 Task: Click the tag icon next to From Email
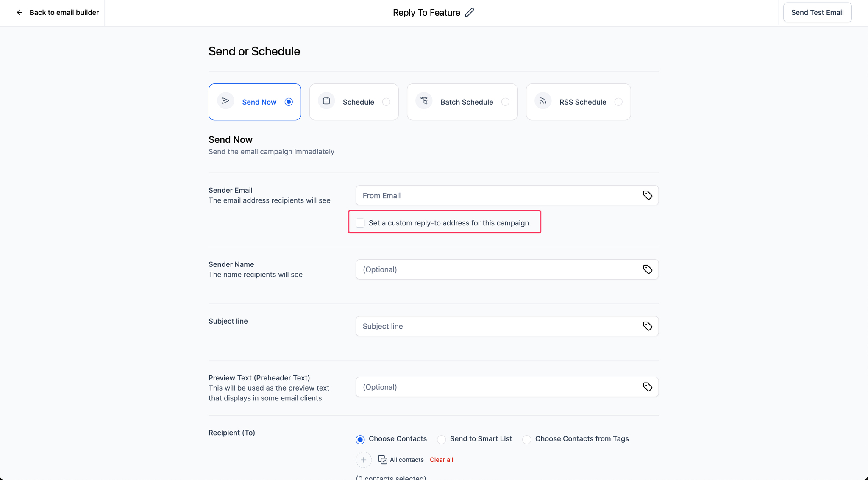pyautogui.click(x=648, y=195)
